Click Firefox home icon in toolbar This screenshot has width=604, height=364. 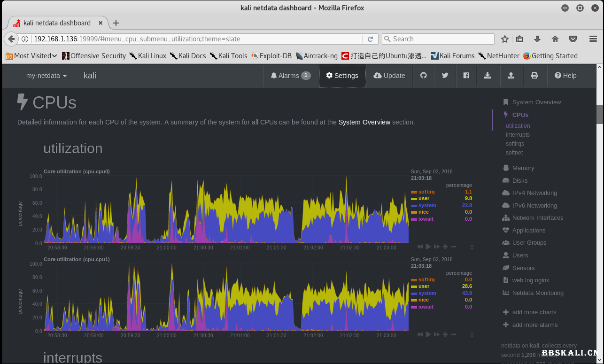click(x=555, y=39)
